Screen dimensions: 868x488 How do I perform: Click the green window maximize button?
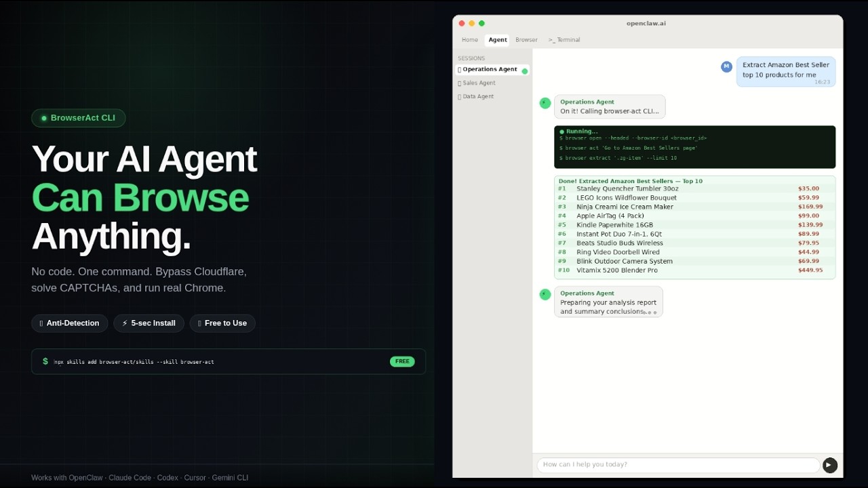(x=481, y=23)
